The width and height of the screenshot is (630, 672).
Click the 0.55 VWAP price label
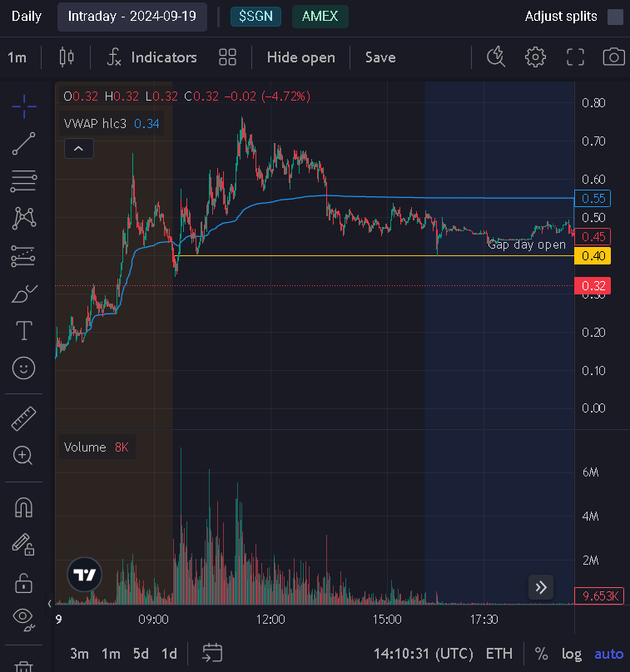tap(593, 198)
